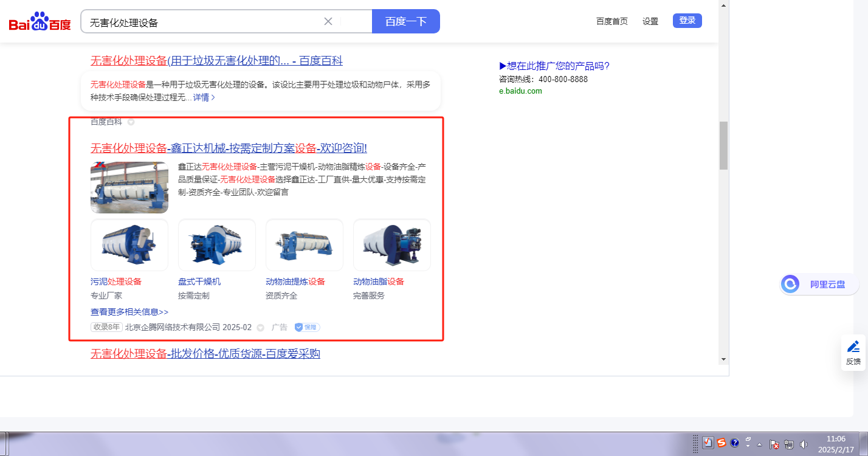Click the 专业厂家 caption
The height and width of the screenshot is (456, 868).
tap(106, 295)
